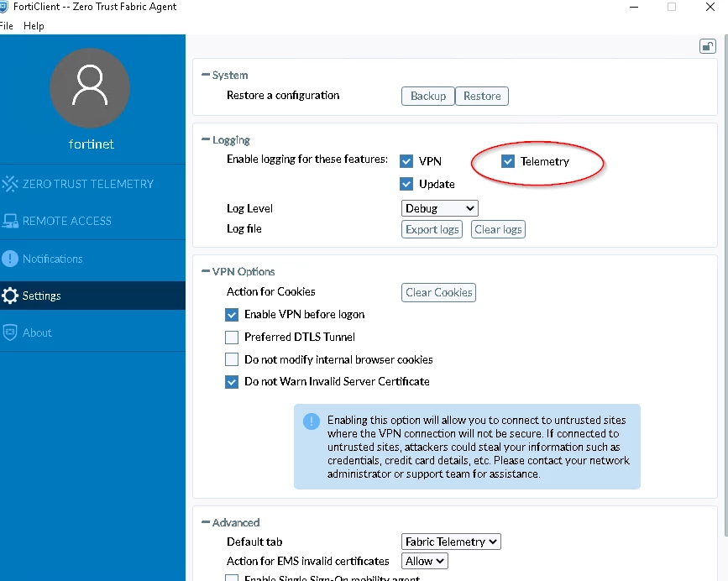Click the Export logs button
This screenshot has height=581, width=728.
click(x=432, y=229)
